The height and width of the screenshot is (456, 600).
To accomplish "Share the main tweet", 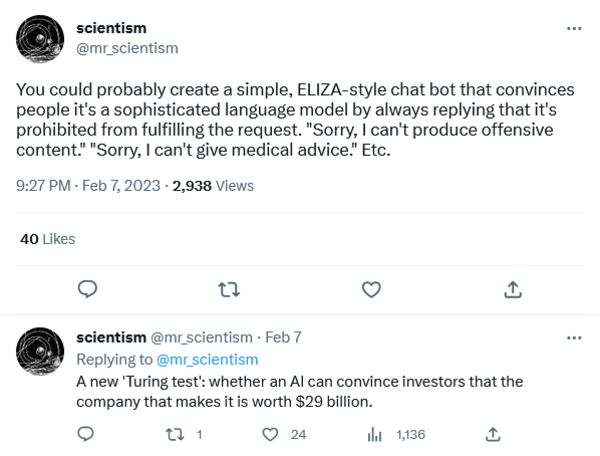I will point(512,289).
